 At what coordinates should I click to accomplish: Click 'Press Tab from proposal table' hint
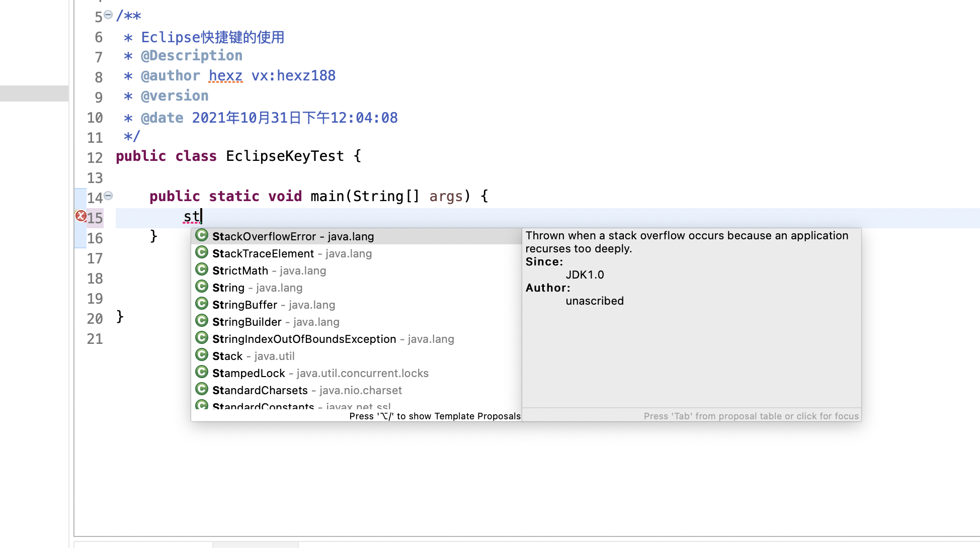click(751, 416)
